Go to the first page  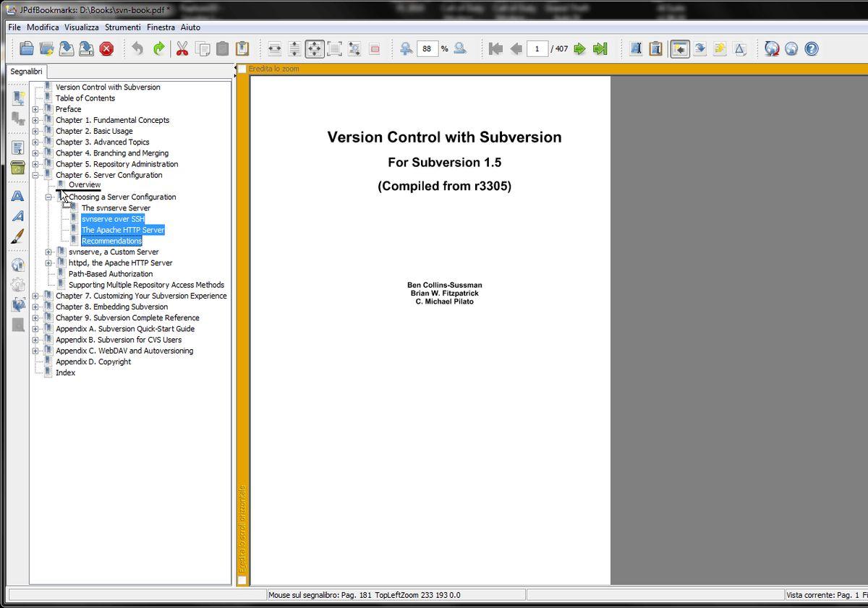[x=495, y=48]
